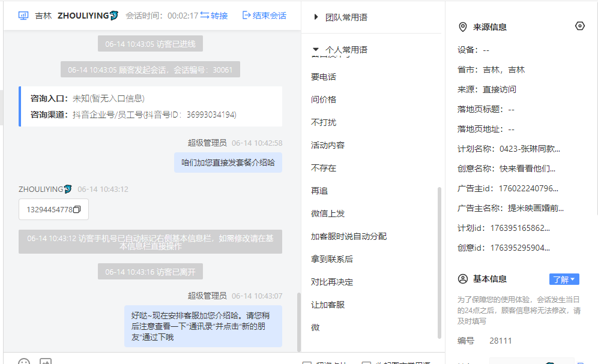
Task: Click the 会话时间 00:02:17 timer
Action: pyautogui.click(x=162, y=16)
